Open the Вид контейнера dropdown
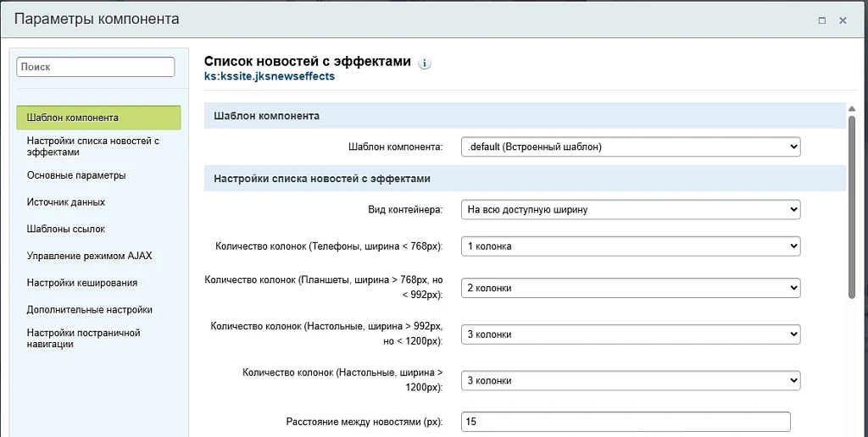Image resolution: width=868 pixels, height=437 pixels. [x=631, y=210]
